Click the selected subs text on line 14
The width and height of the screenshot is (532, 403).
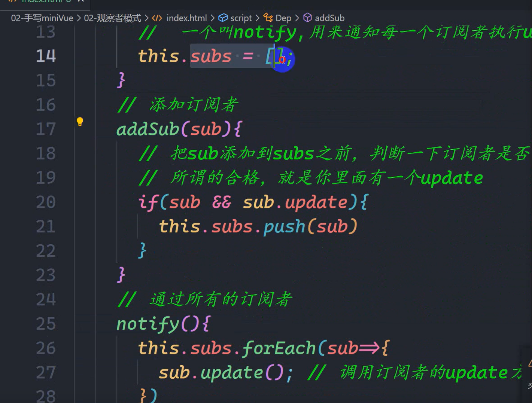click(x=211, y=57)
